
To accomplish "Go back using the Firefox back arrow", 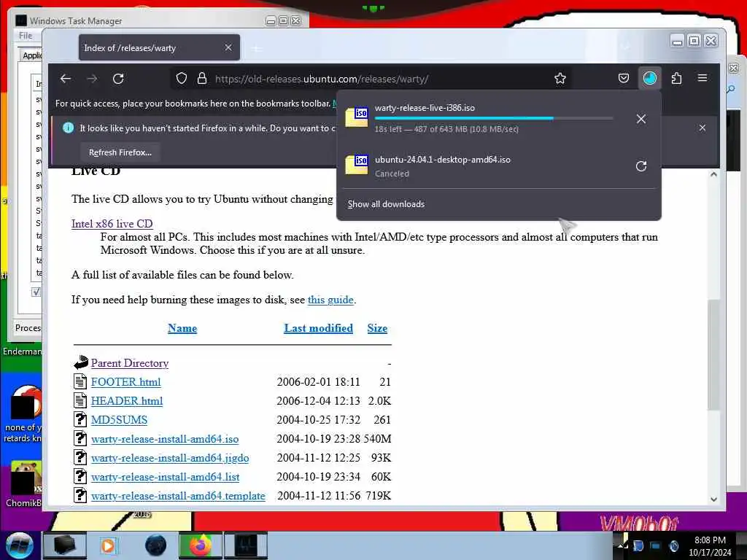I will [66, 79].
